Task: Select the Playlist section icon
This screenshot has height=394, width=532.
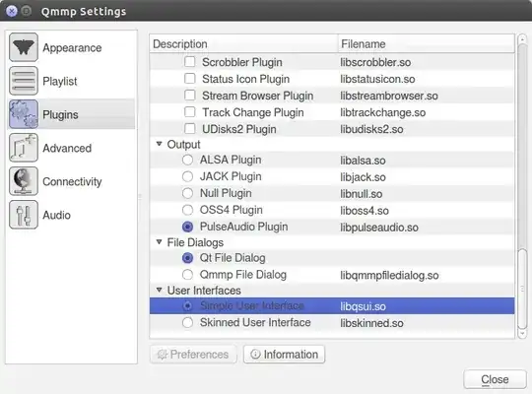Action: [24, 81]
